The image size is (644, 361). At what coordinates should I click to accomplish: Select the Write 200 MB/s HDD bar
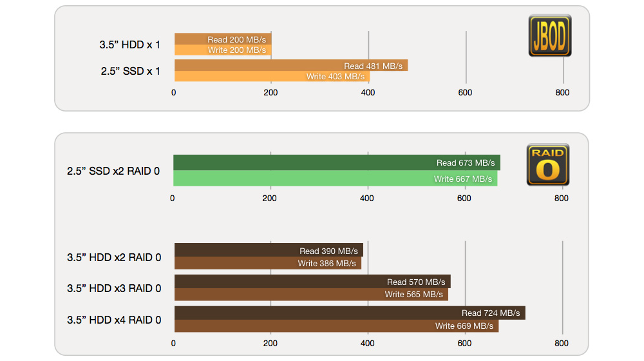pos(222,50)
